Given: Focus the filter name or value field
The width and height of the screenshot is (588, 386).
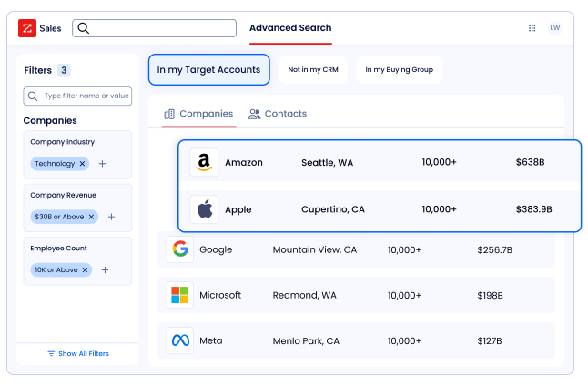Looking at the screenshot, I should [77, 96].
